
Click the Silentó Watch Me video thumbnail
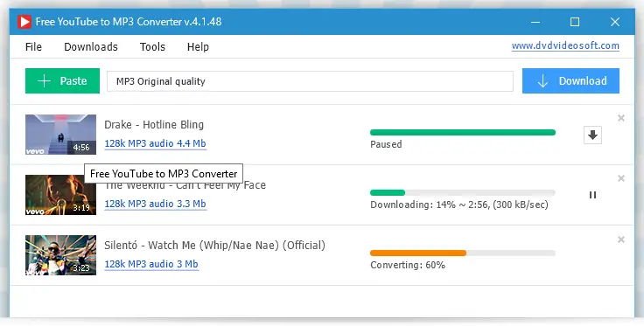point(60,255)
